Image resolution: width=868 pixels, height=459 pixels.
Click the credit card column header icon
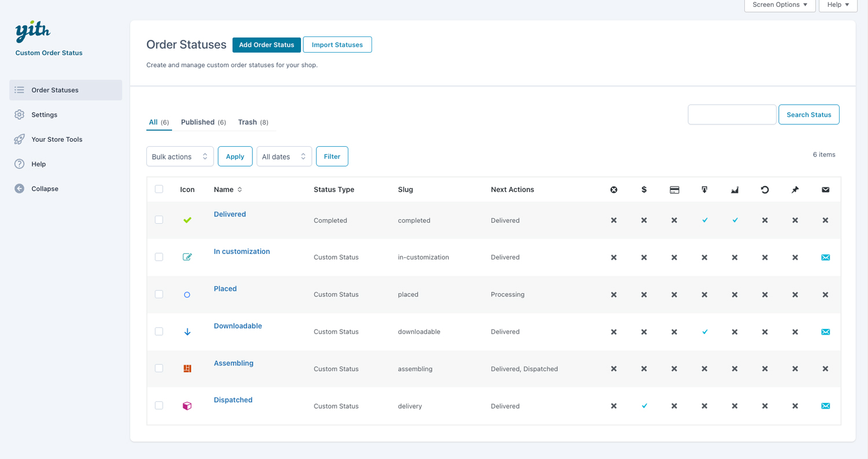pos(674,190)
